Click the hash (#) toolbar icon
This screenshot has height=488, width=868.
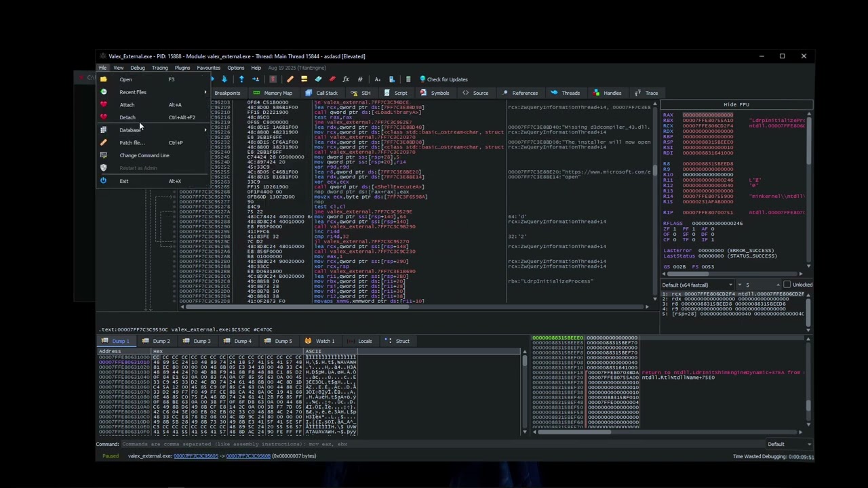(360, 79)
